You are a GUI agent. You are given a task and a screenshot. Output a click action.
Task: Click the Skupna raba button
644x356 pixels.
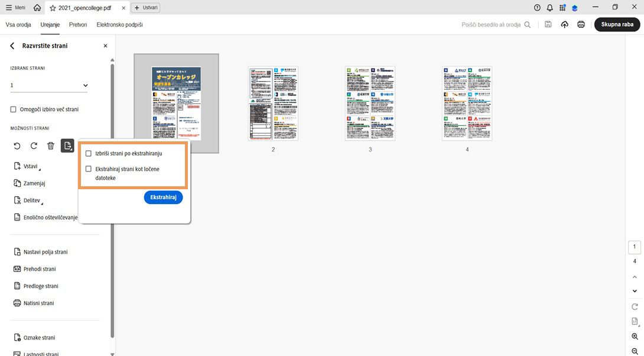(617, 24)
